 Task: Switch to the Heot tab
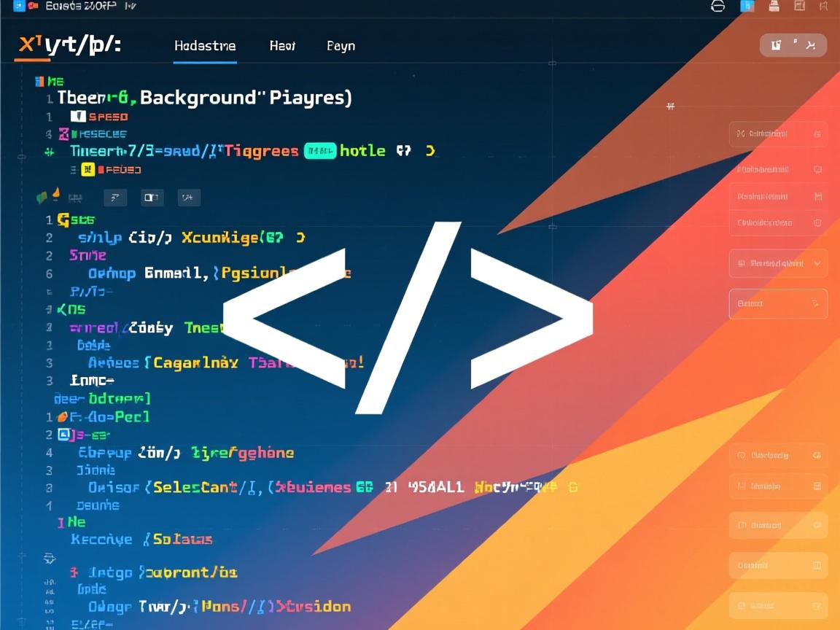pos(282,46)
